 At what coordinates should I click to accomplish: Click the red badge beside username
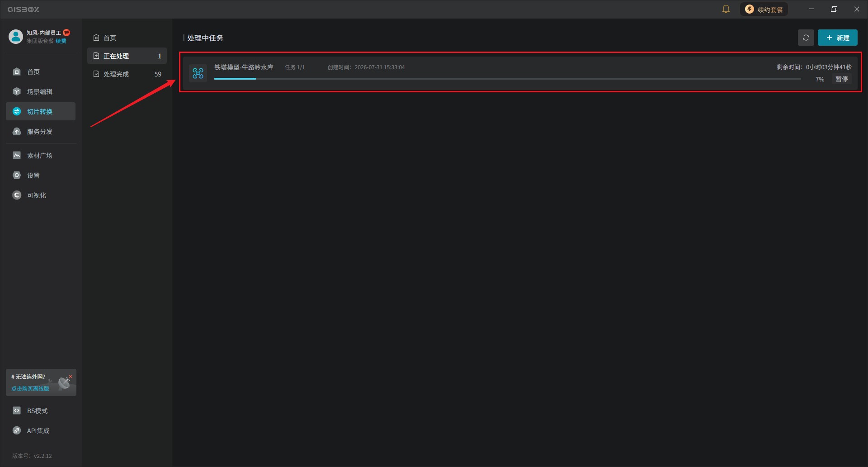[66, 33]
